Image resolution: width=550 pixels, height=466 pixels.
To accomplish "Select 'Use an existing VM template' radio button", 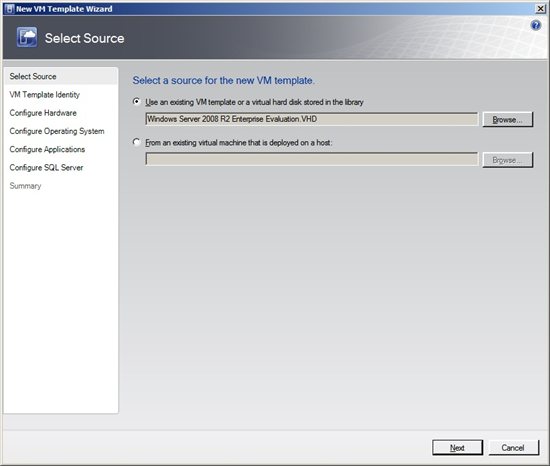I will pos(137,102).
